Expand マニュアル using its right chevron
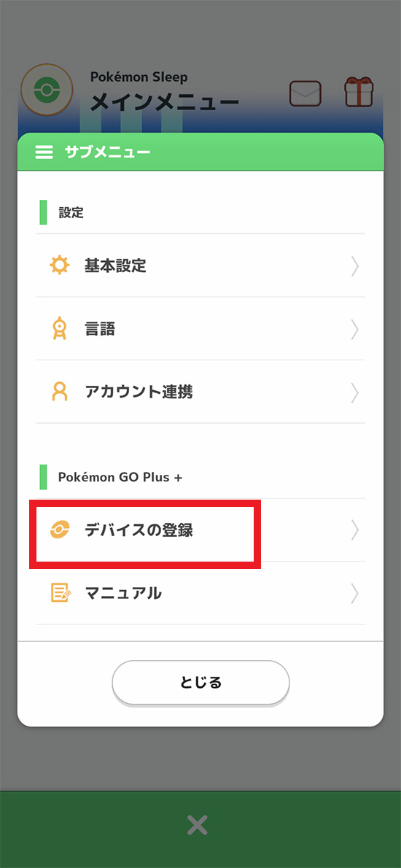Viewport: 401px width, 868px height. 355,594
